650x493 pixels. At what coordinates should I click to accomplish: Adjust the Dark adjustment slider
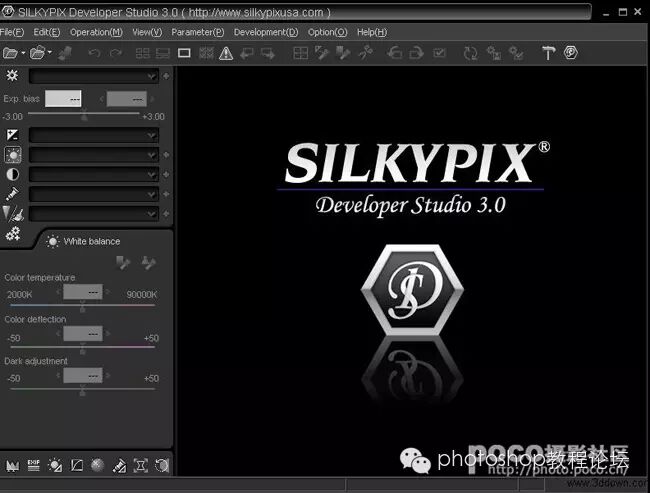point(82,390)
